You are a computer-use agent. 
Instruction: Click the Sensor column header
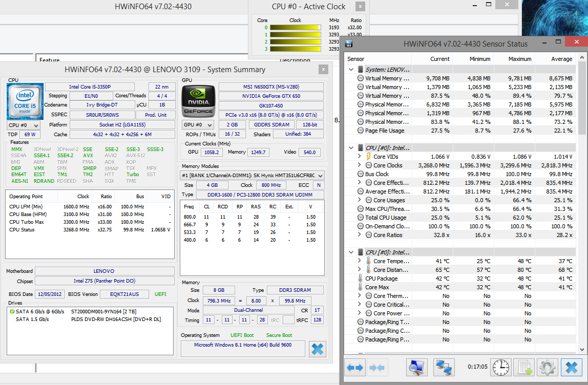point(378,59)
